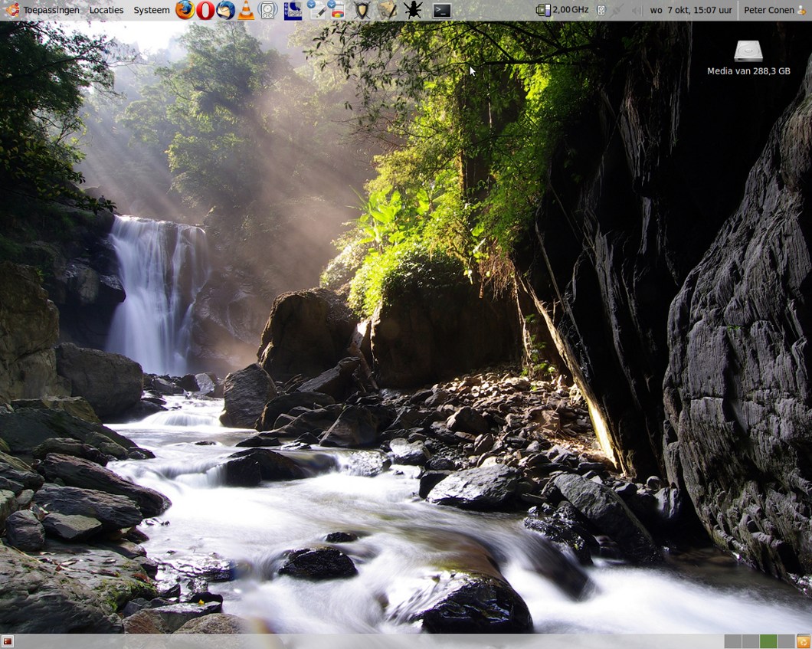Open the trash in the bottom panel

click(804, 642)
